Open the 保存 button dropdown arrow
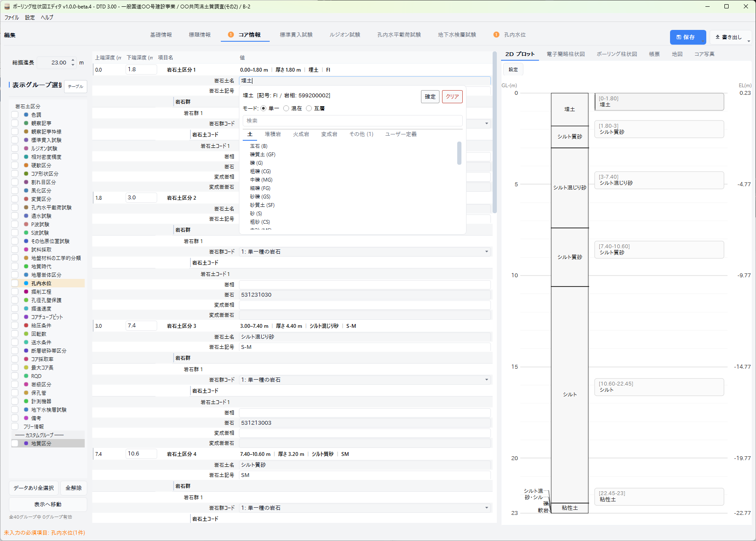The height and width of the screenshot is (541, 756). 702,41
